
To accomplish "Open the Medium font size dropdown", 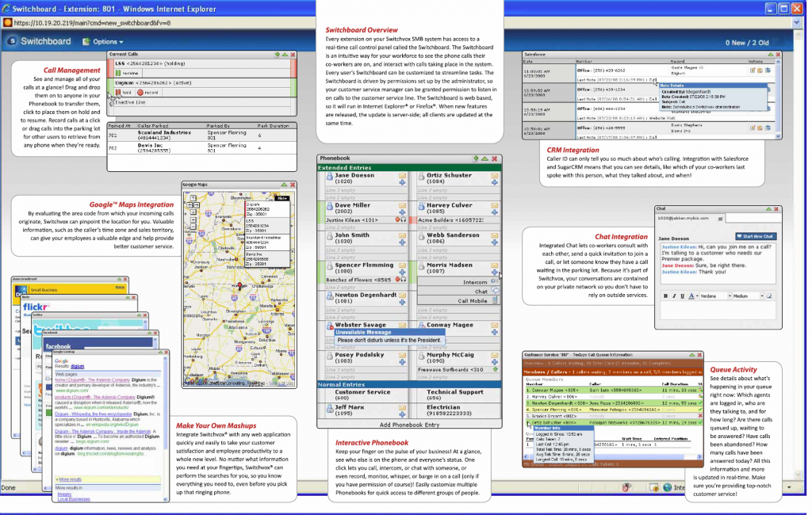I will [748, 296].
